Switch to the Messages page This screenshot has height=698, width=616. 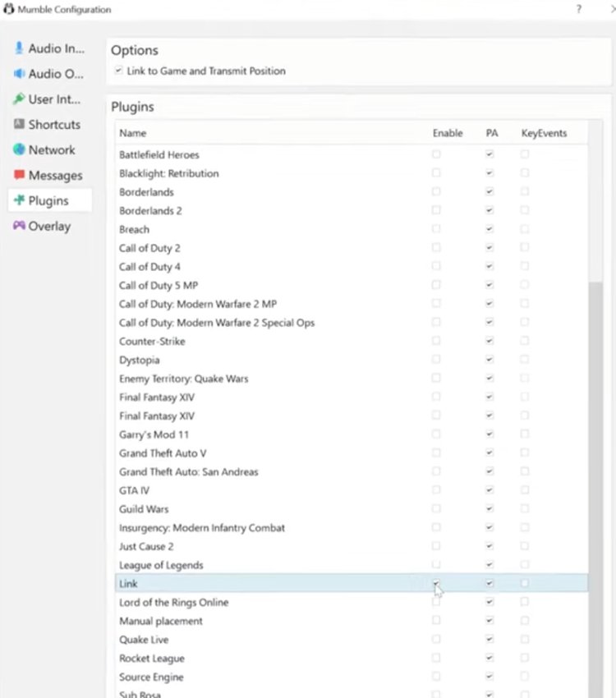50,175
